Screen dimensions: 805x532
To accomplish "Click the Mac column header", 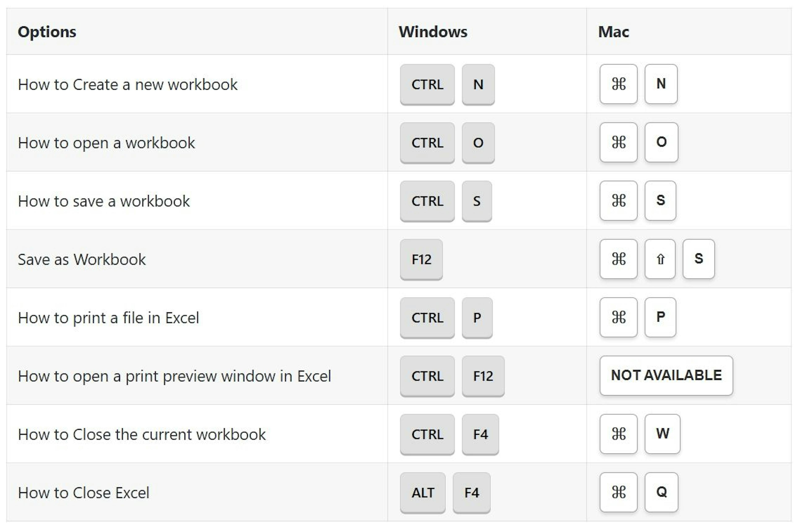I will click(613, 32).
